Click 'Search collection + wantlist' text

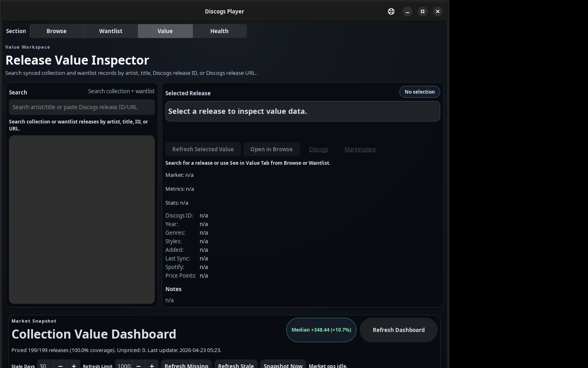(121, 91)
